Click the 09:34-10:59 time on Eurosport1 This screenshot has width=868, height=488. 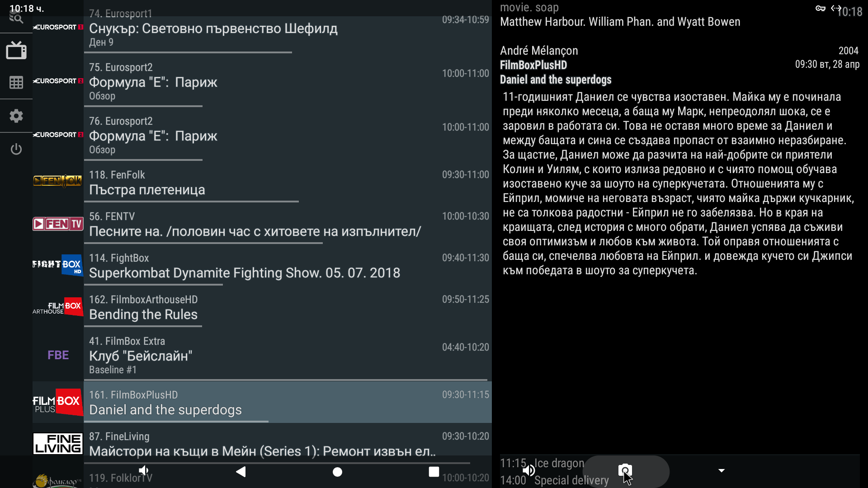coord(465,19)
